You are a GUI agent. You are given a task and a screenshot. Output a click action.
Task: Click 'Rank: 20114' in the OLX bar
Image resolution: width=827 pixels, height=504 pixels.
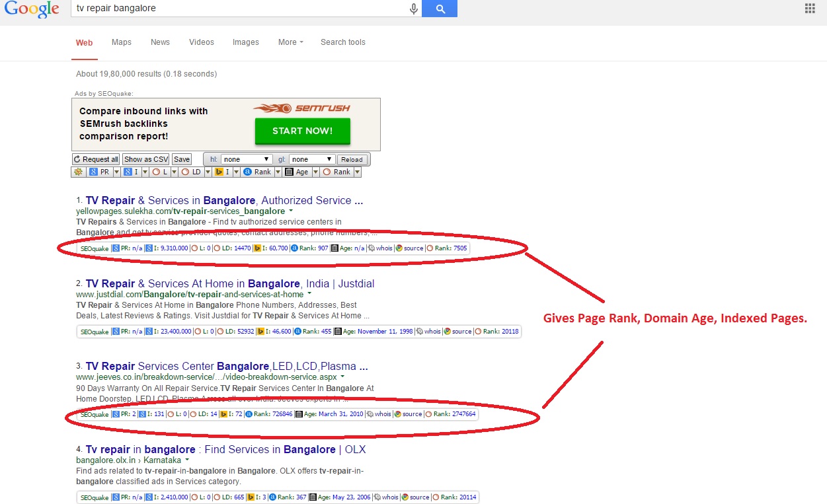coord(454,497)
